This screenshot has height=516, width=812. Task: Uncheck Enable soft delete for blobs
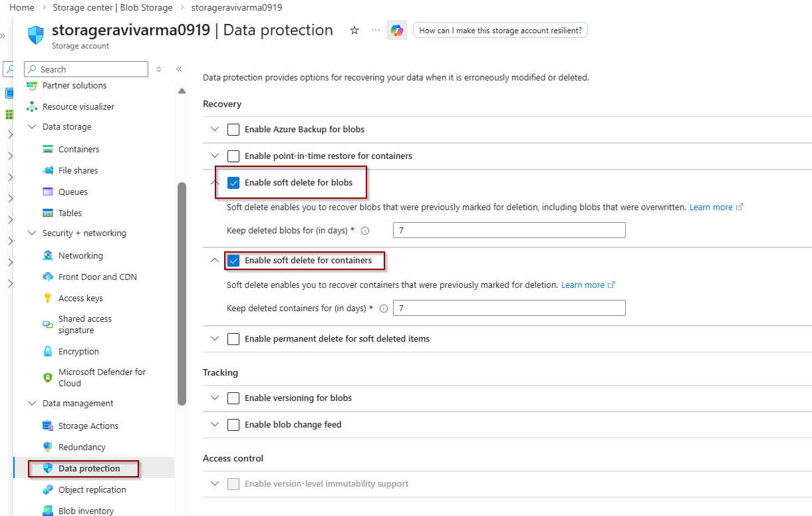pos(233,183)
